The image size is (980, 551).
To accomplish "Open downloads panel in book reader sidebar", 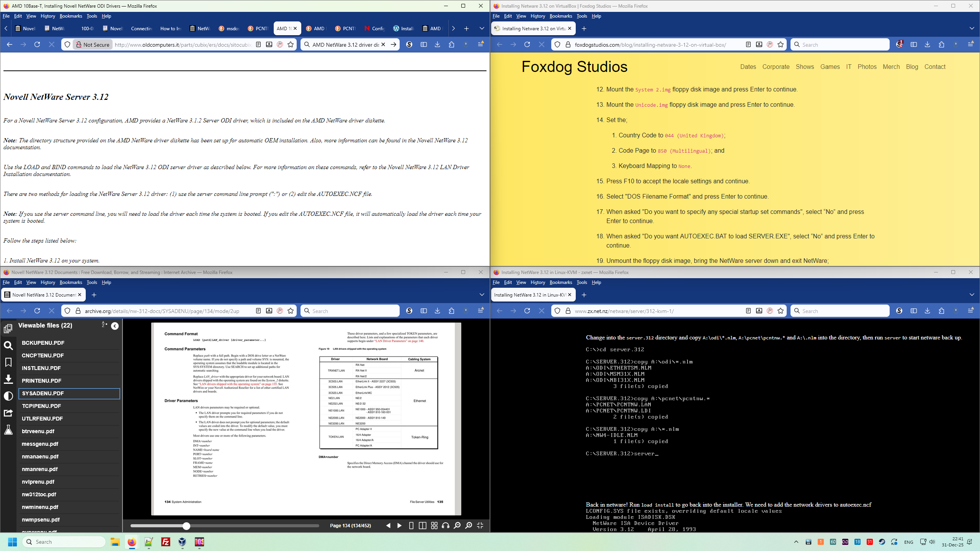I will tap(8, 379).
